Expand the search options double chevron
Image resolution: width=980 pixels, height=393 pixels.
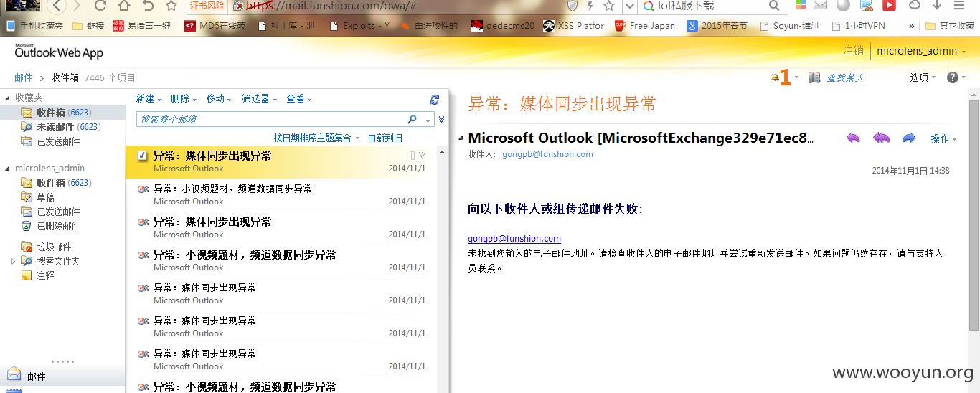pyautogui.click(x=441, y=119)
